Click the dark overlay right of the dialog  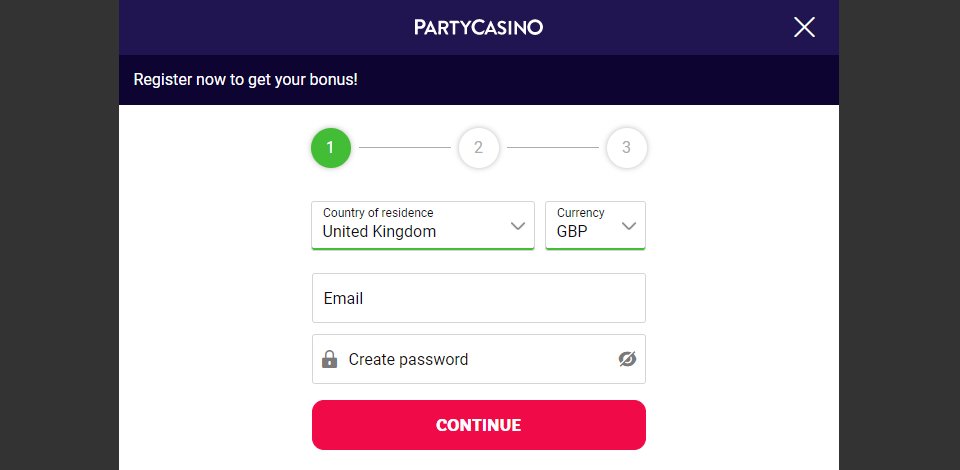[x=899, y=235]
